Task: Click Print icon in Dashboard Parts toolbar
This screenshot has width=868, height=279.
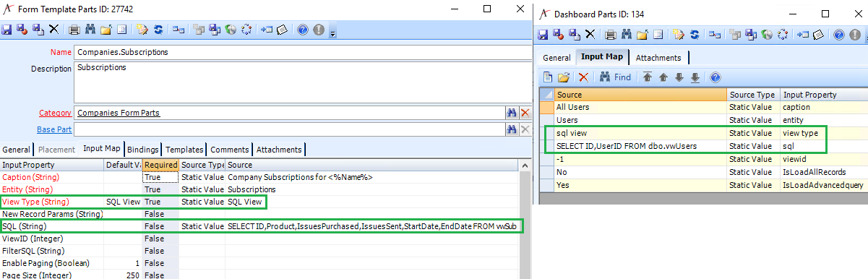Action: 611,34
